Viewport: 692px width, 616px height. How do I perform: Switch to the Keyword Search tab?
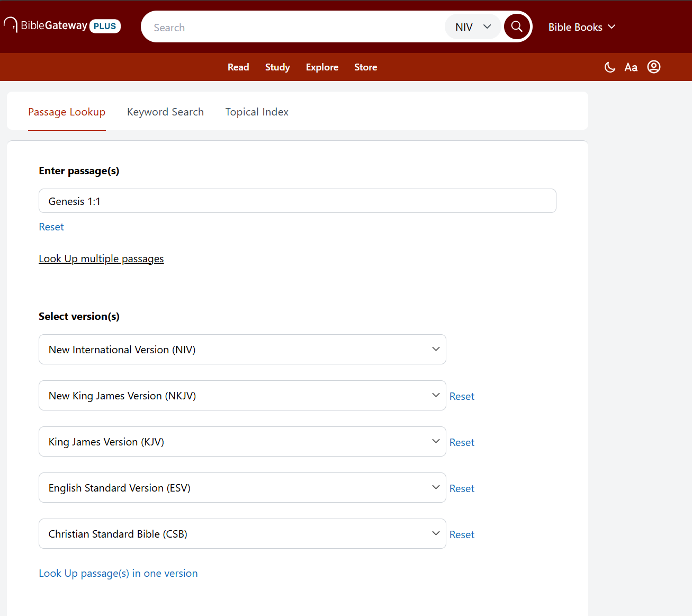coord(165,112)
